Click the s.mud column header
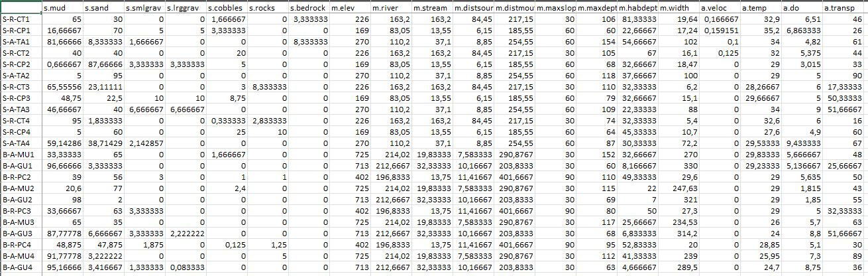This screenshot has width=868, height=276. click(x=62, y=8)
